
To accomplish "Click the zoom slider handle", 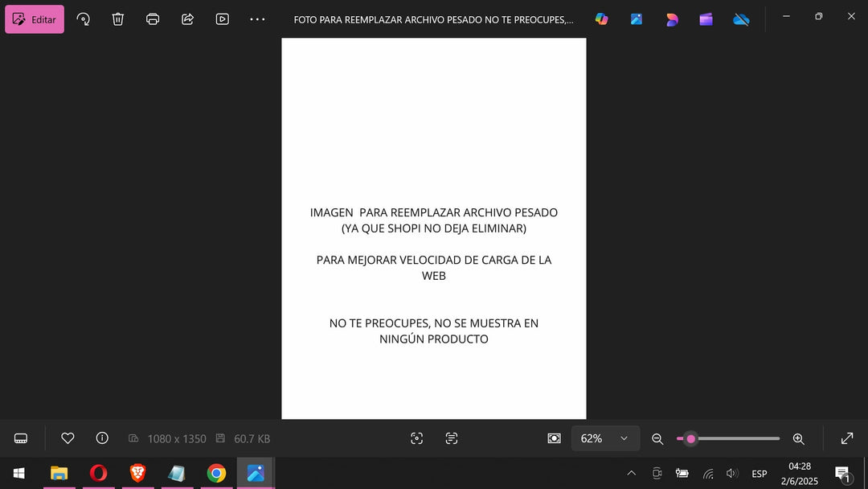I will pyautogui.click(x=690, y=438).
